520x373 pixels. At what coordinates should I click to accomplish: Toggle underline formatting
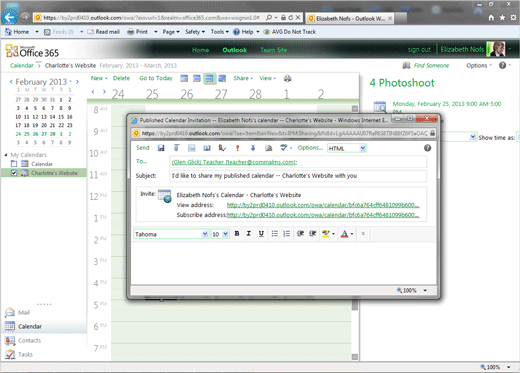pyautogui.click(x=261, y=234)
